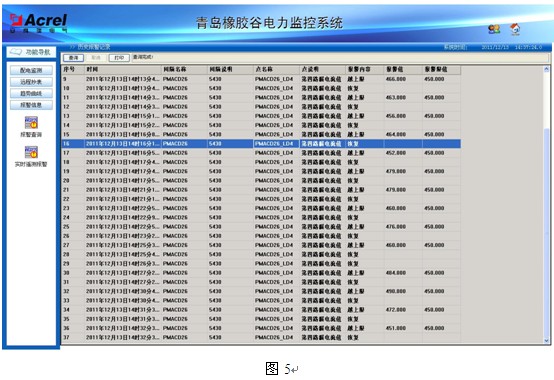Select table row number 37
The width and height of the screenshot is (554, 380).
261,337
